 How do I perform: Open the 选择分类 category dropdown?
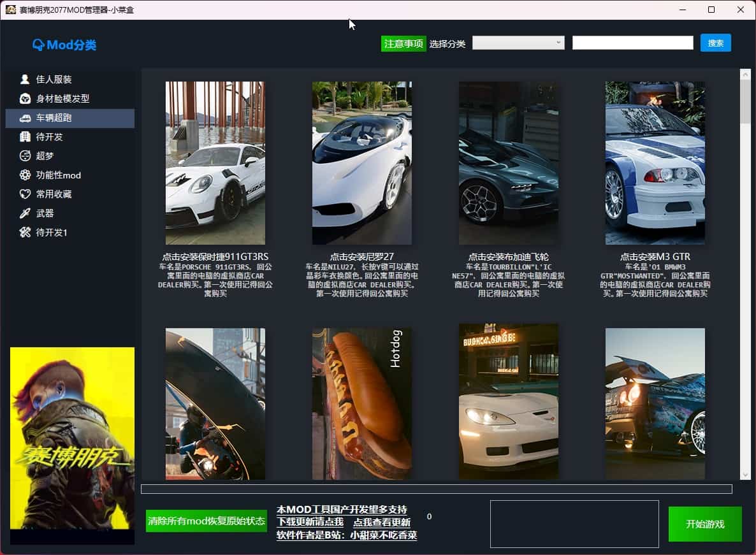(518, 43)
